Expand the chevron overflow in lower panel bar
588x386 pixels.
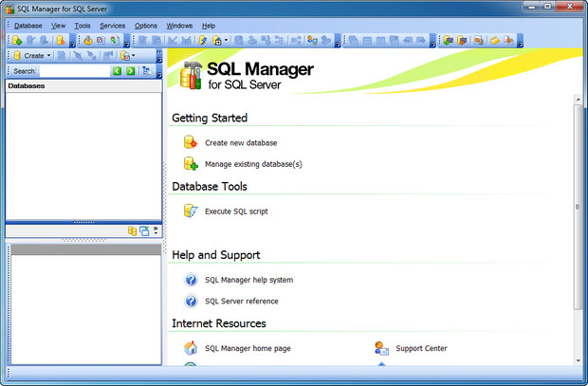pos(156,230)
